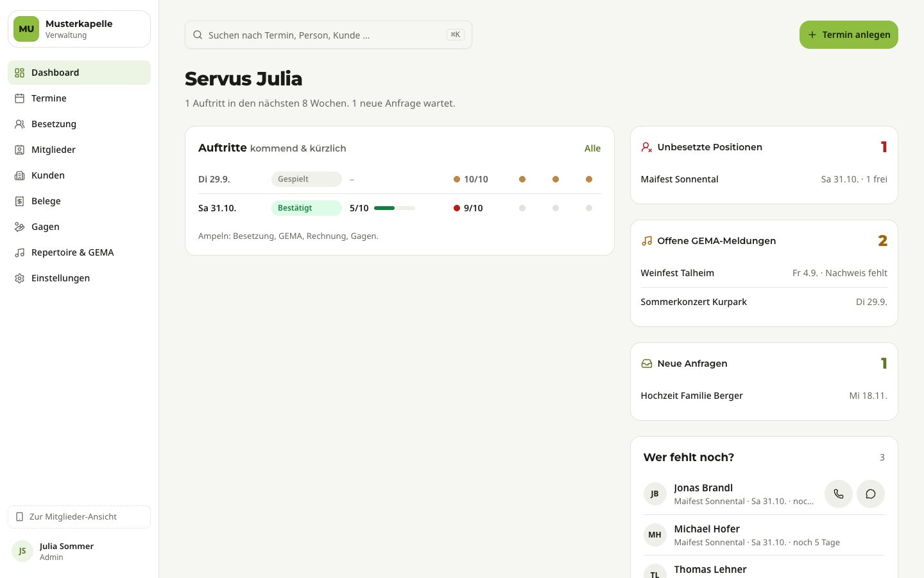The image size is (924, 578).
Task: Open the Hochzeit Familie Berger Anfrage
Action: (764, 396)
